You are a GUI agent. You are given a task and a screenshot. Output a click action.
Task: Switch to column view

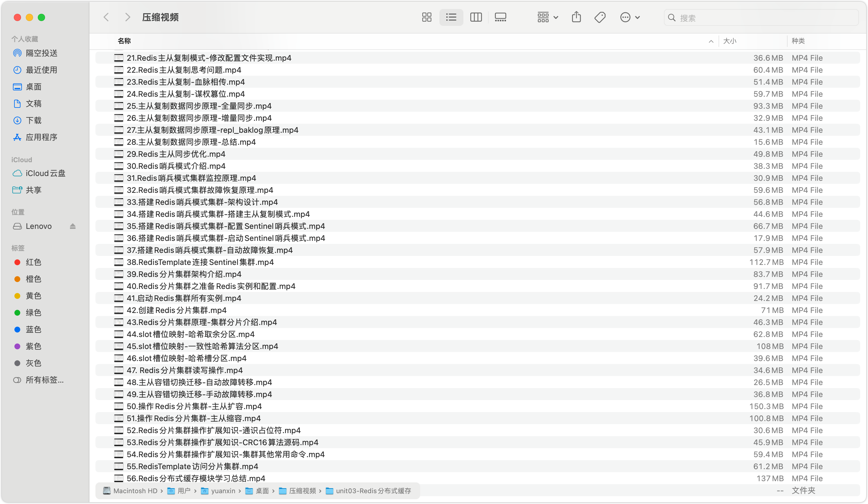pos(476,17)
